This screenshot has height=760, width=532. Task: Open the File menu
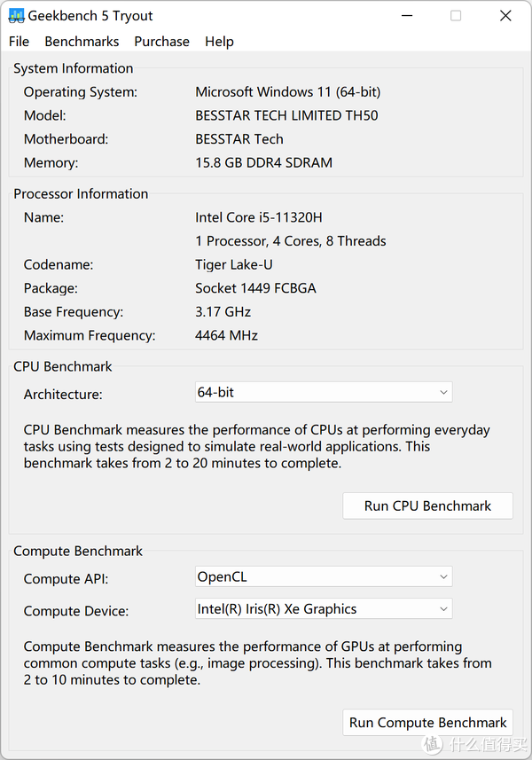click(x=19, y=42)
